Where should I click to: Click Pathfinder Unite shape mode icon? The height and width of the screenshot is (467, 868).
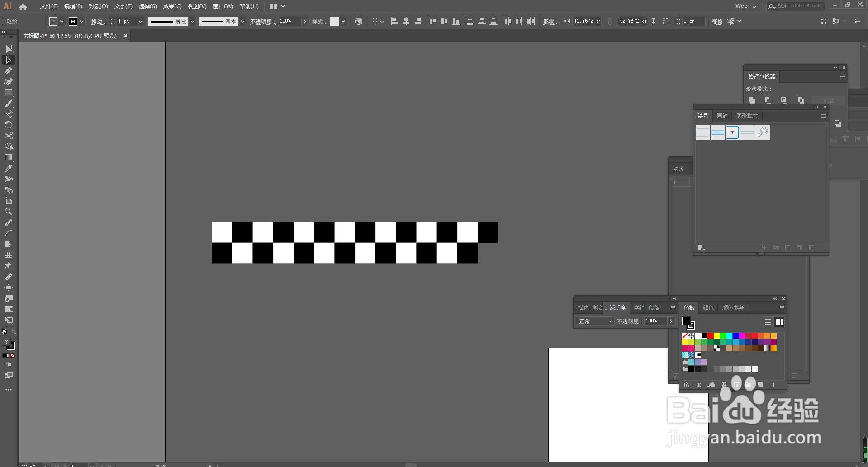(752, 100)
